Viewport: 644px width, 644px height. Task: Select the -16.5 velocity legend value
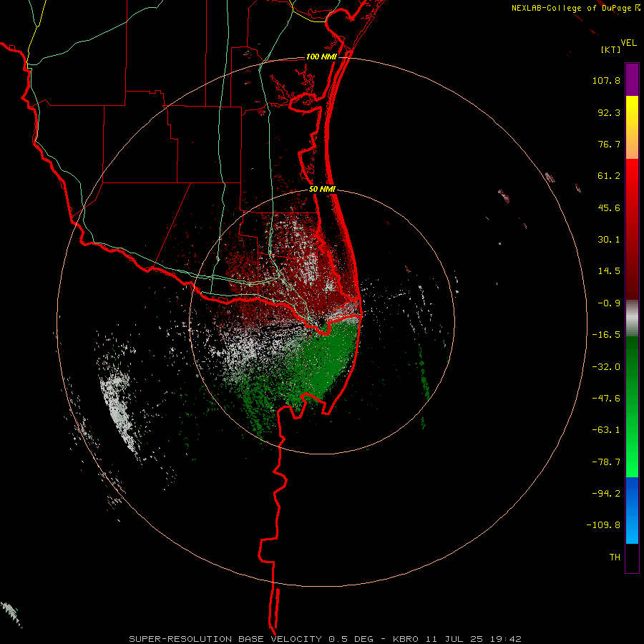tap(606, 335)
